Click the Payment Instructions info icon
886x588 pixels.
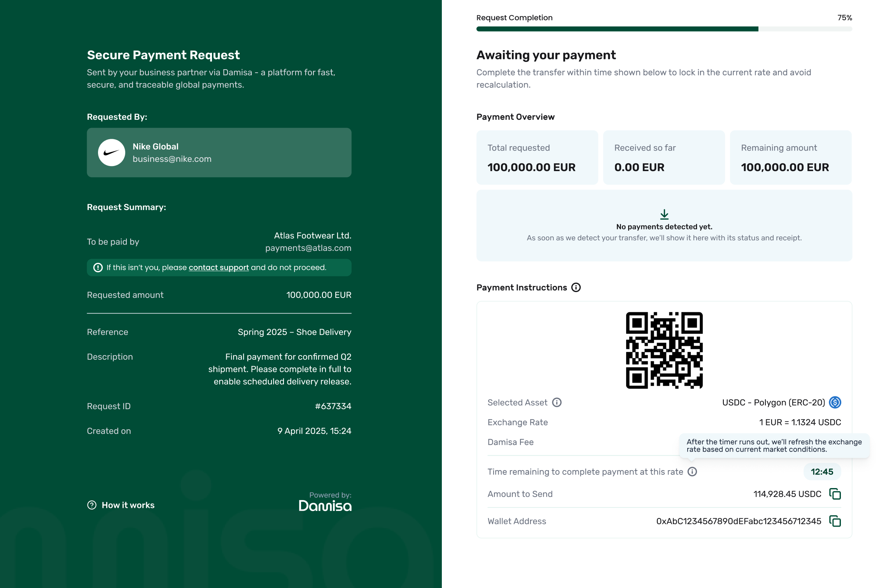576,287
